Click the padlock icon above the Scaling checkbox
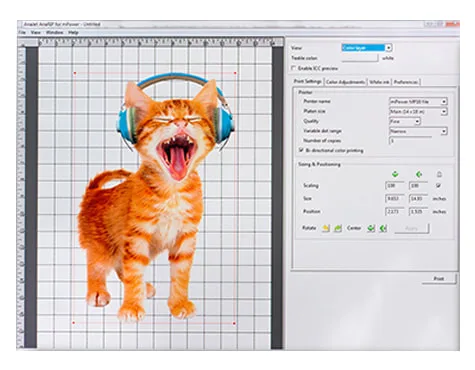This screenshot has width=475, height=370. coord(439,174)
